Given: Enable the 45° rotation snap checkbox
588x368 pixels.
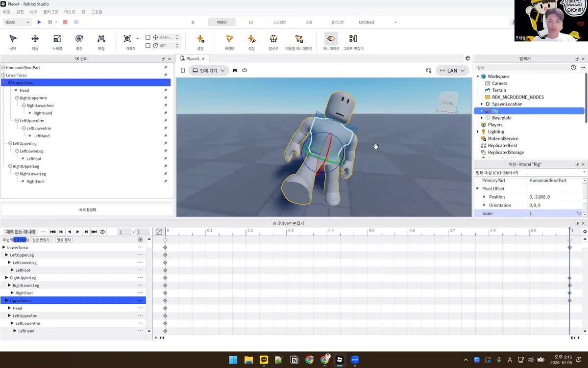Looking at the screenshot, I should click(x=148, y=46).
